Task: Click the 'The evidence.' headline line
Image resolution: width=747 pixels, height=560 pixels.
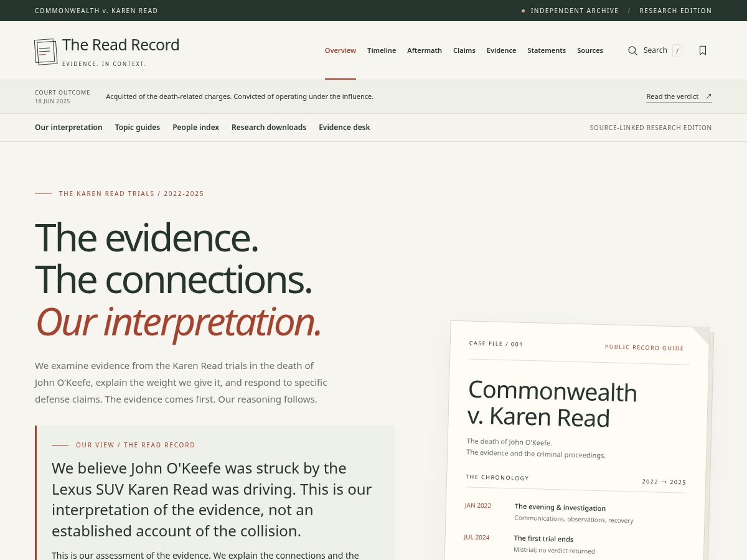Action: click(146, 238)
